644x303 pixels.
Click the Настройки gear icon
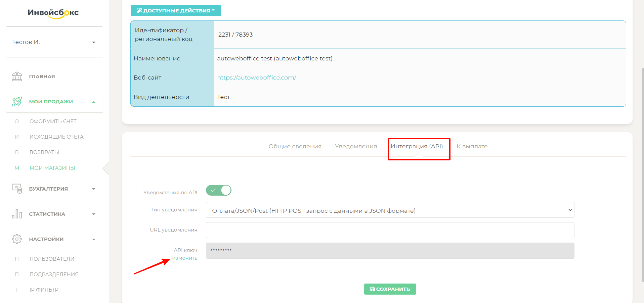click(17, 239)
